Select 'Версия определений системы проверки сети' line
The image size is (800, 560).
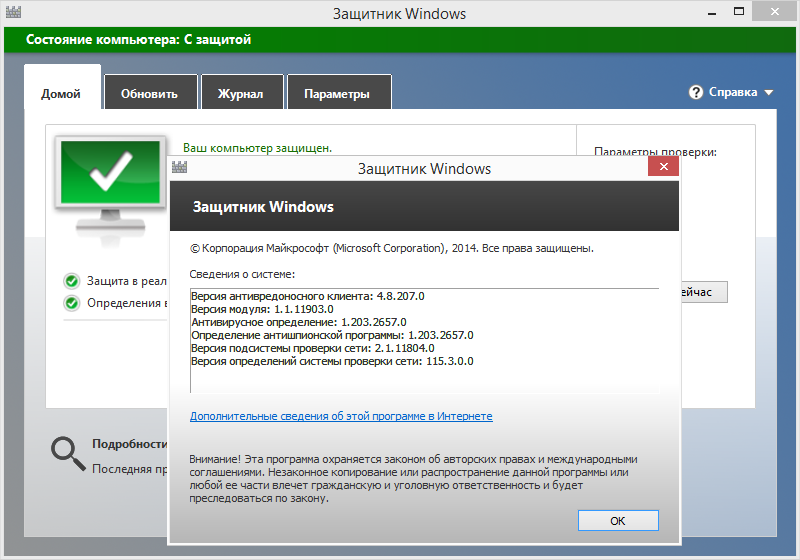tap(332, 361)
